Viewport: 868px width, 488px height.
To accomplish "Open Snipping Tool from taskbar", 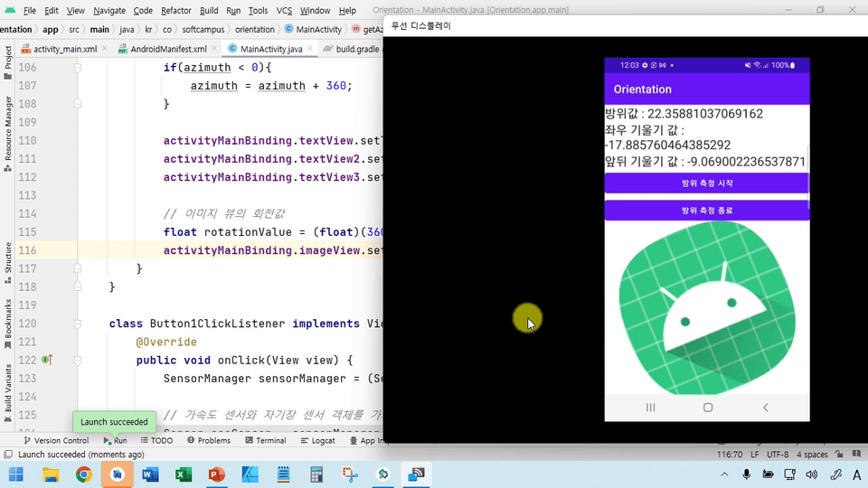I will pyautogui.click(x=350, y=474).
